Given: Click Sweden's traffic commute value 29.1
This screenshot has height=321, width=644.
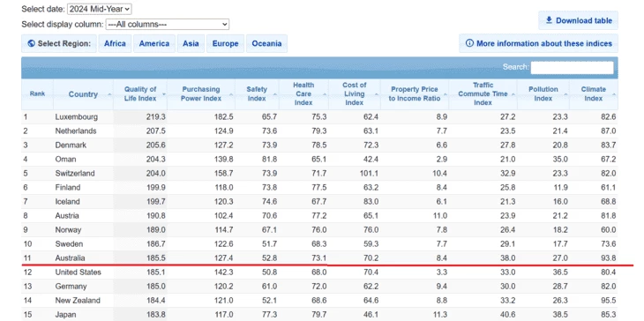Looking at the screenshot, I should pyautogui.click(x=507, y=243).
